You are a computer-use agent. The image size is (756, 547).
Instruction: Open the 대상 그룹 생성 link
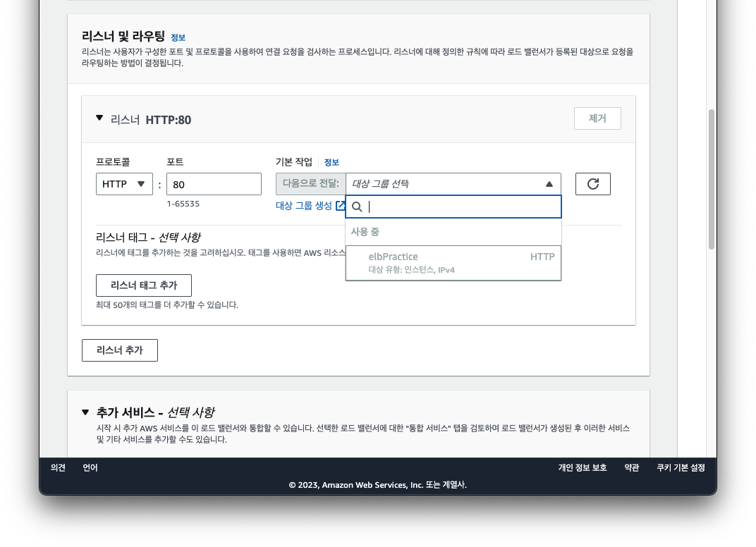[x=304, y=205]
